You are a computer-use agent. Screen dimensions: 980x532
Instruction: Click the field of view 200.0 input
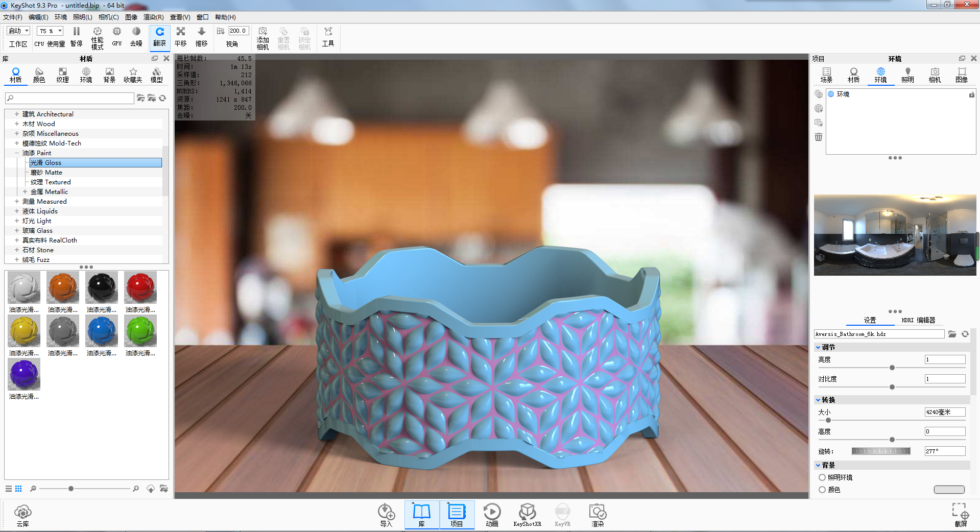click(x=238, y=31)
